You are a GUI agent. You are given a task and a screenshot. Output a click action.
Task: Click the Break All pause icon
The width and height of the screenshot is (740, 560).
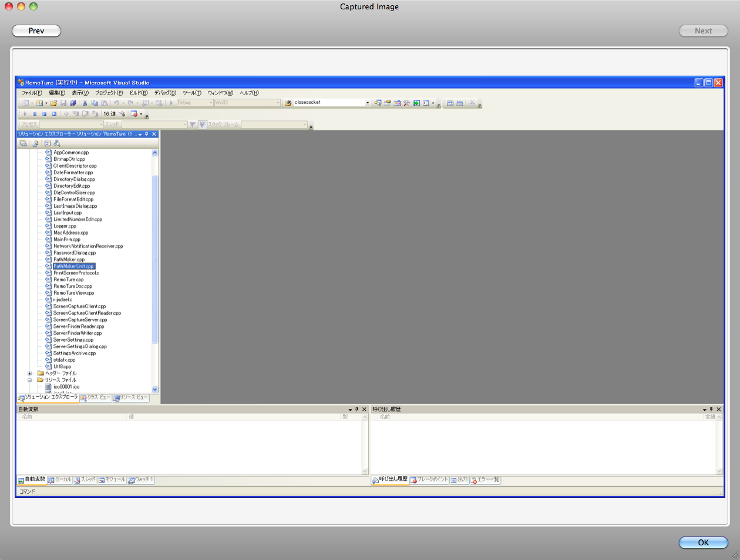pyautogui.click(x=35, y=114)
